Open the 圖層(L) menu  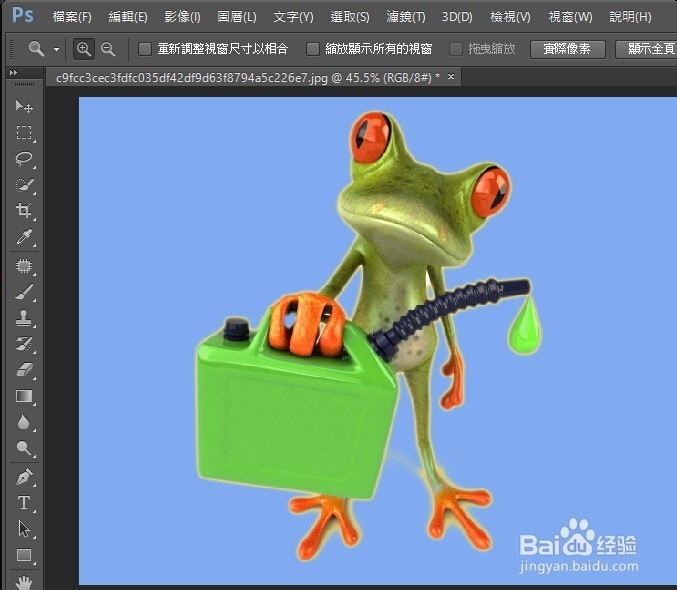(237, 17)
